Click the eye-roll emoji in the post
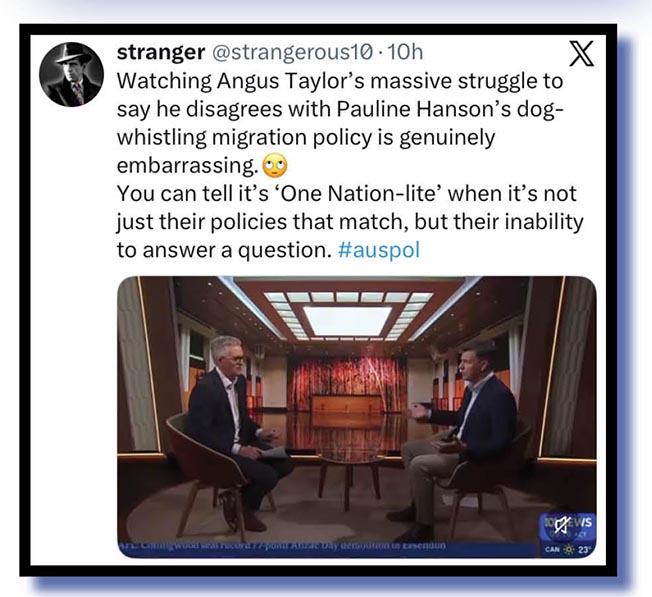 tap(274, 165)
